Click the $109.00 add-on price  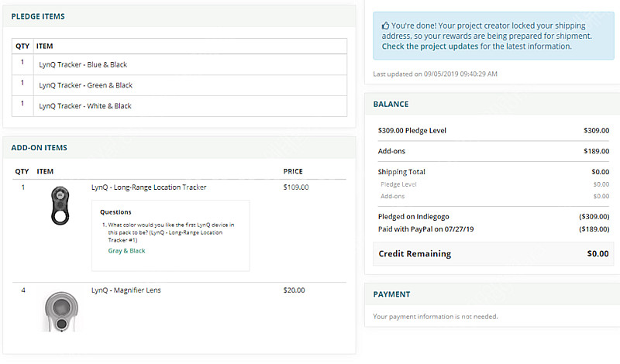pos(296,187)
